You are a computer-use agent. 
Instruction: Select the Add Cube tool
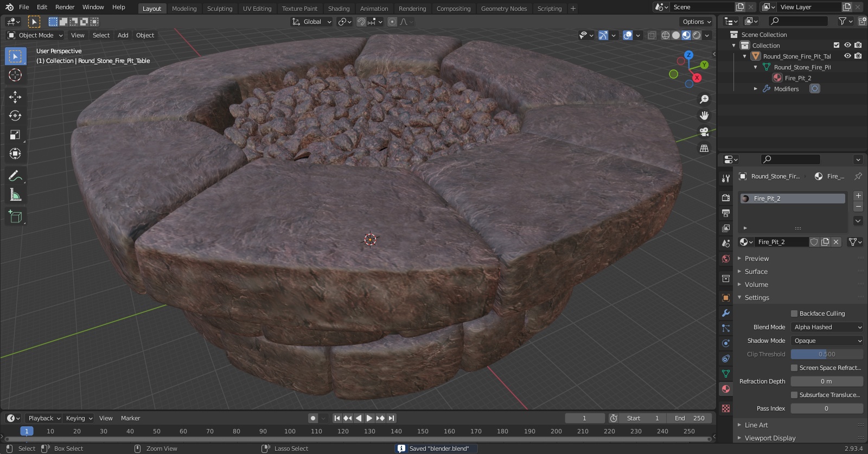(x=15, y=217)
